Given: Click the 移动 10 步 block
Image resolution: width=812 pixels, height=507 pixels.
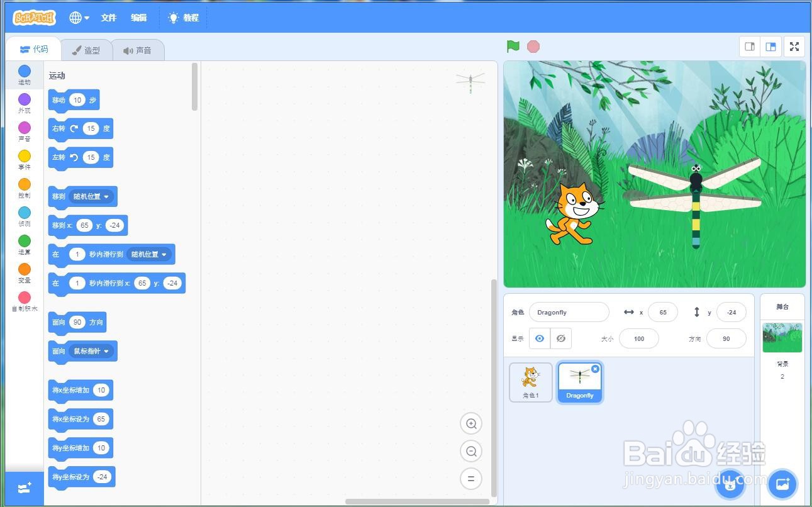Looking at the screenshot, I should (x=74, y=100).
